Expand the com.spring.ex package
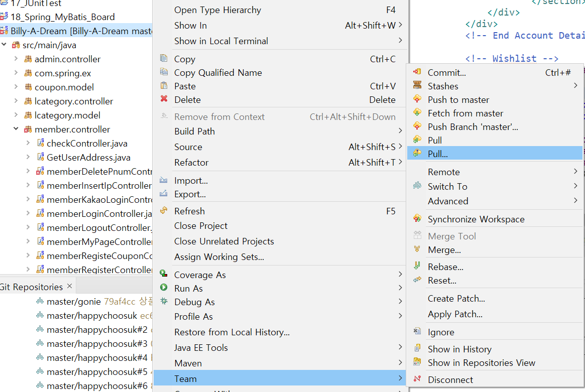Viewport: 585px width, 392px height. coord(16,73)
